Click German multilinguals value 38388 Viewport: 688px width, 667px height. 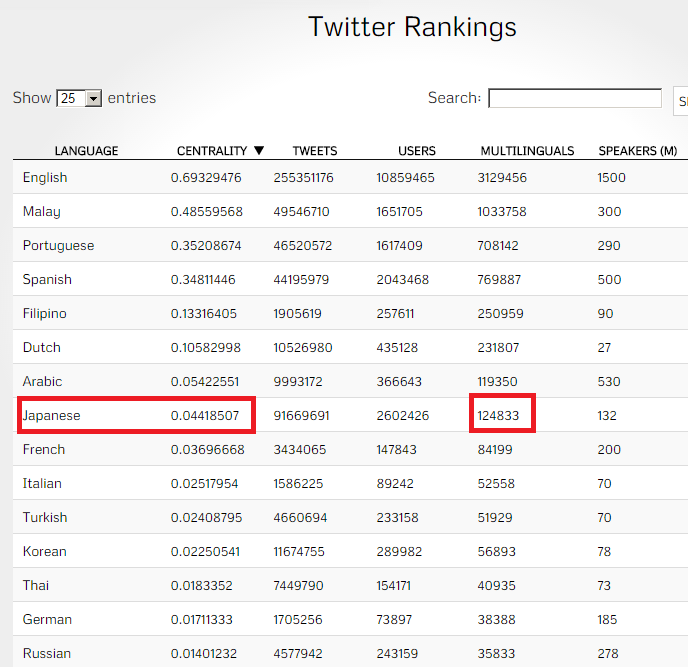point(496,620)
